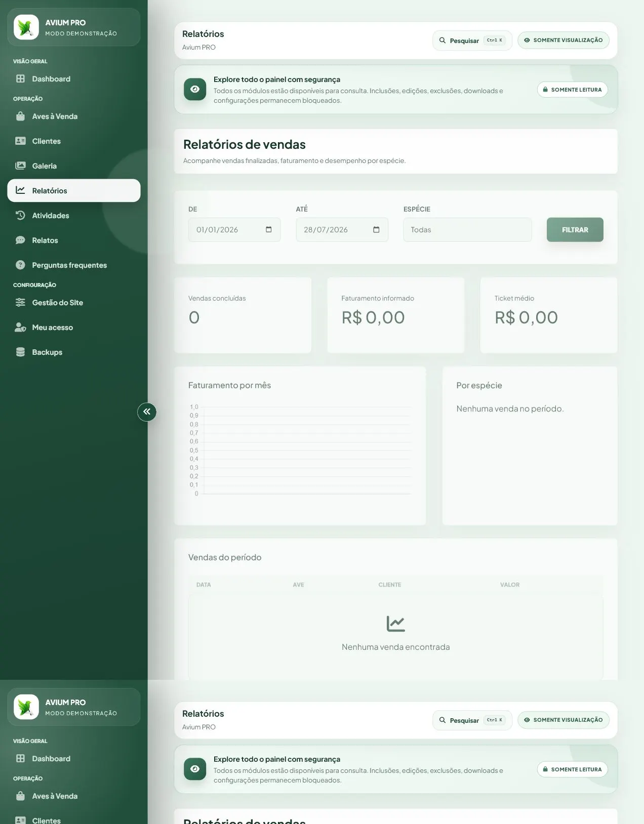This screenshot has height=824, width=644.
Task: Click the Gestão do Site sliders icon
Action: [20, 302]
